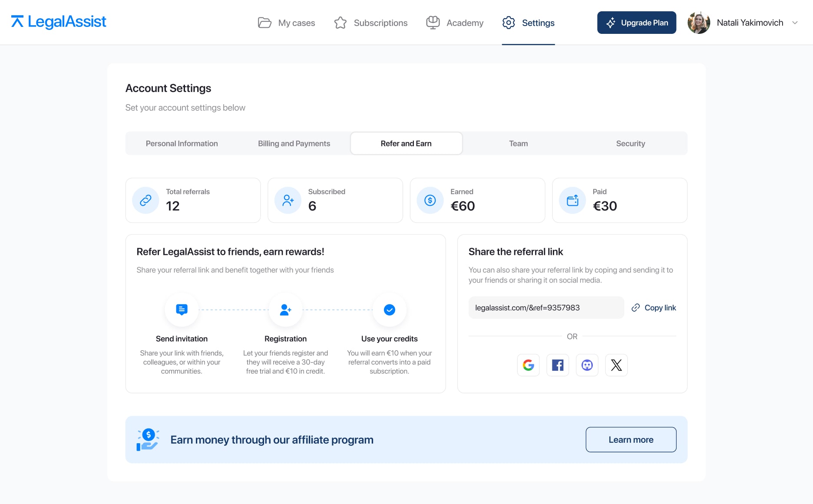Click the Total referrals link icon
This screenshot has width=813, height=504.
(145, 200)
